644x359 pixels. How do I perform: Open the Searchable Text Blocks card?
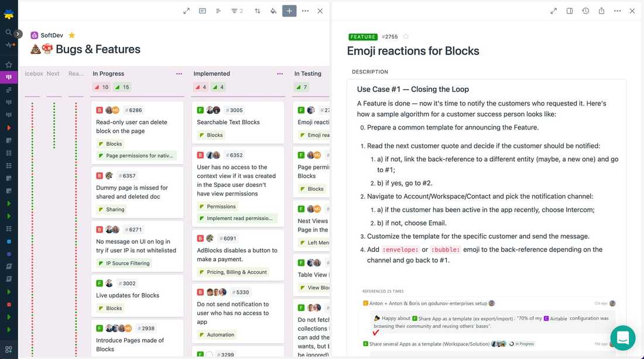[228, 122]
